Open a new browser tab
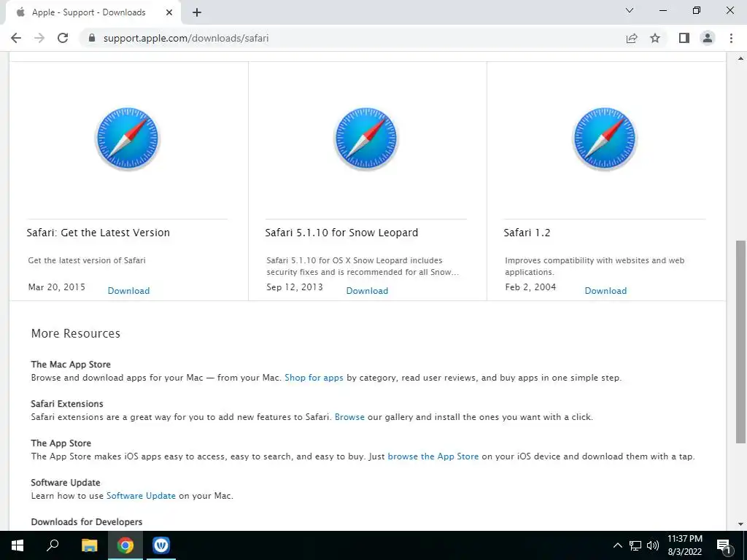The height and width of the screenshot is (560, 747). coord(197,12)
